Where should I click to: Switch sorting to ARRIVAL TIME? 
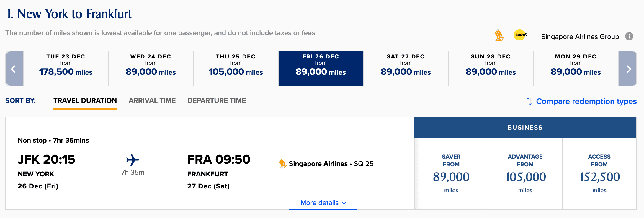(x=152, y=100)
